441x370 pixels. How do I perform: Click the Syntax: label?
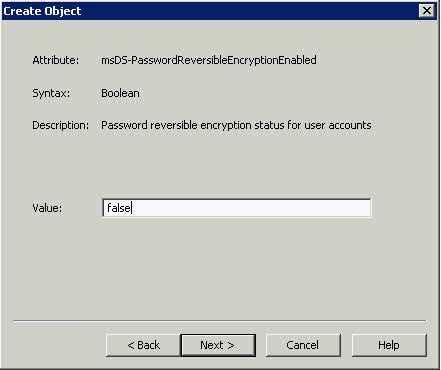tap(51, 93)
